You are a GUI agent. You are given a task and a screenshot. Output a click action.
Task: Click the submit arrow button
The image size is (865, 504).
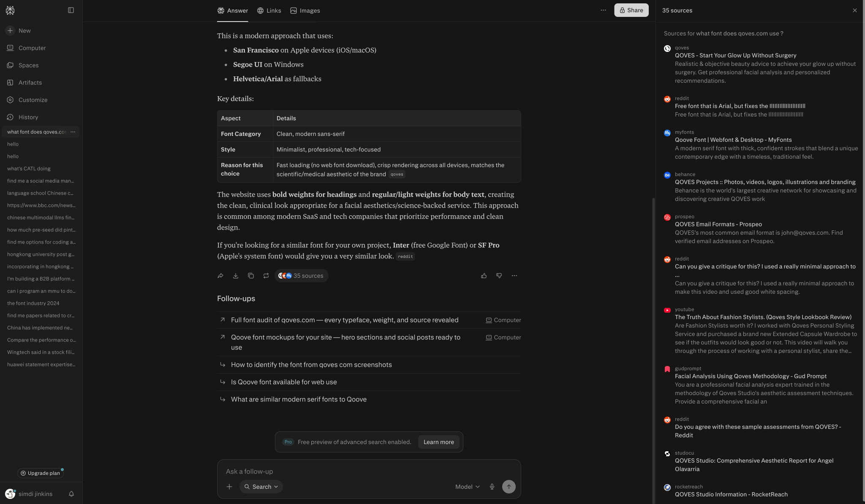509,487
